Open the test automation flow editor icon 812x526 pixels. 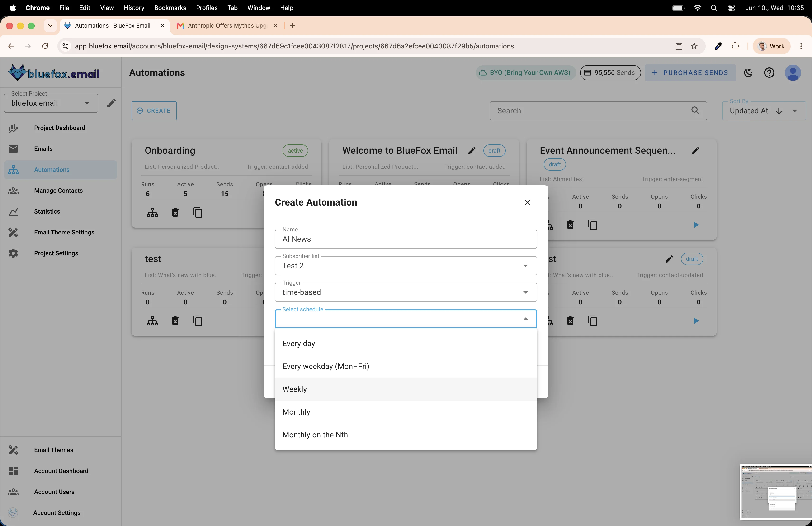coord(152,321)
